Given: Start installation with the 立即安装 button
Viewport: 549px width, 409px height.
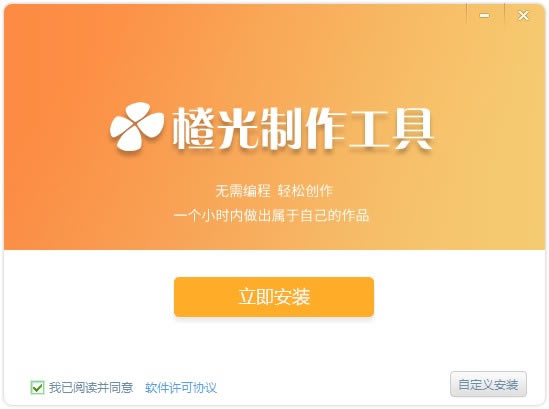Looking at the screenshot, I should click(x=274, y=297).
